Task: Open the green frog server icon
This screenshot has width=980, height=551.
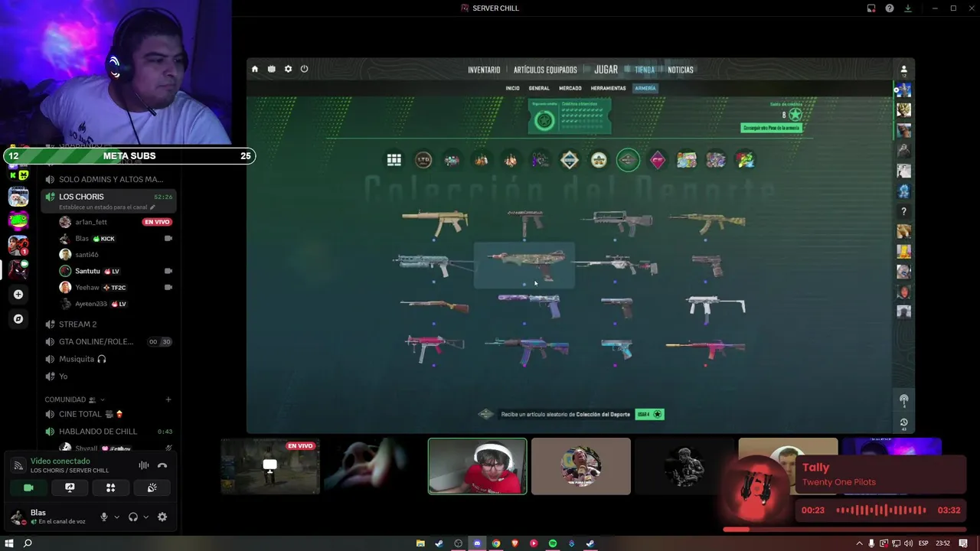Action: coord(18,221)
